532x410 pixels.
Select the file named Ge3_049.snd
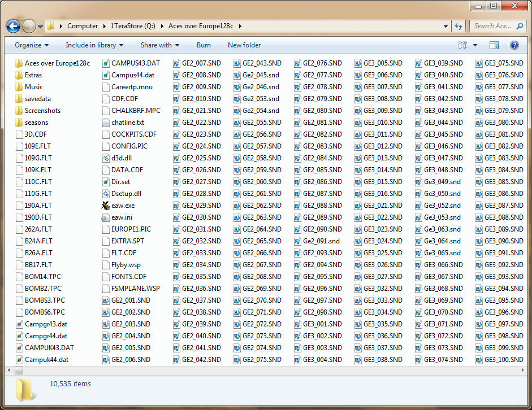(x=443, y=182)
